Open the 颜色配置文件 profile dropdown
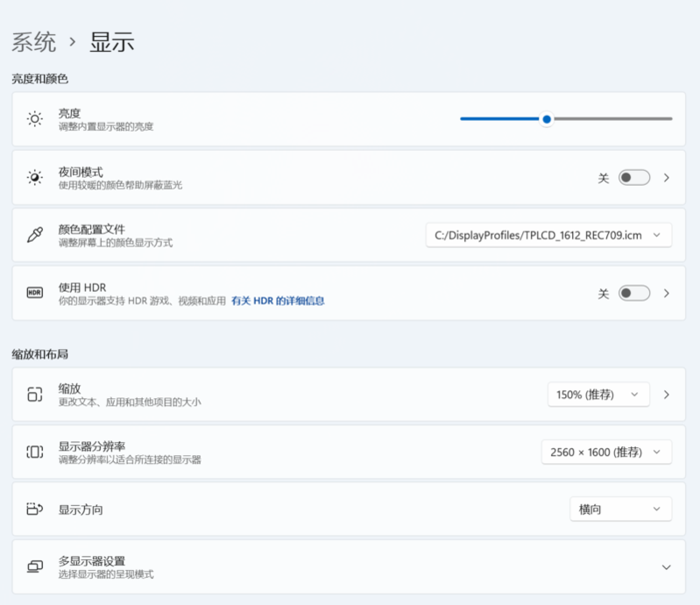 click(548, 235)
